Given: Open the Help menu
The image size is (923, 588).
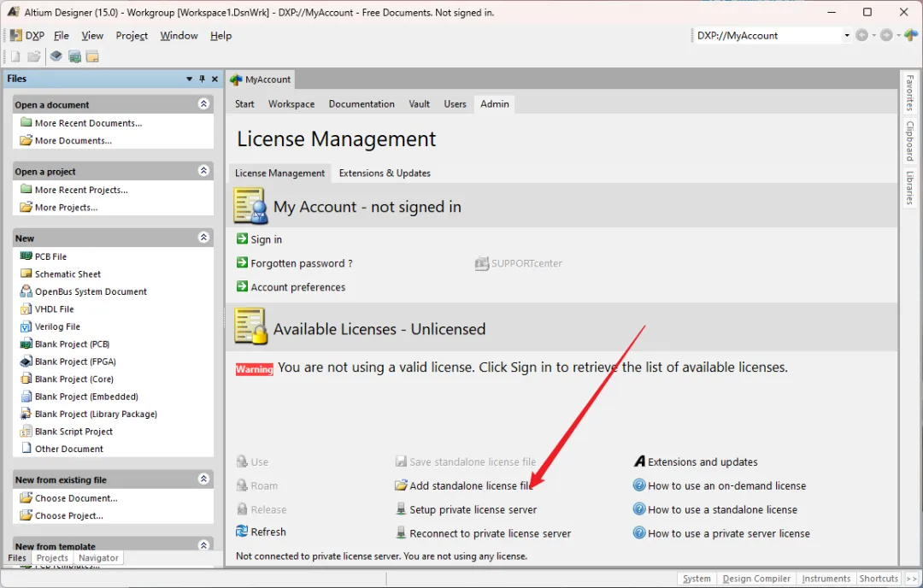Looking at the screenshot, I should click(220, 36).
